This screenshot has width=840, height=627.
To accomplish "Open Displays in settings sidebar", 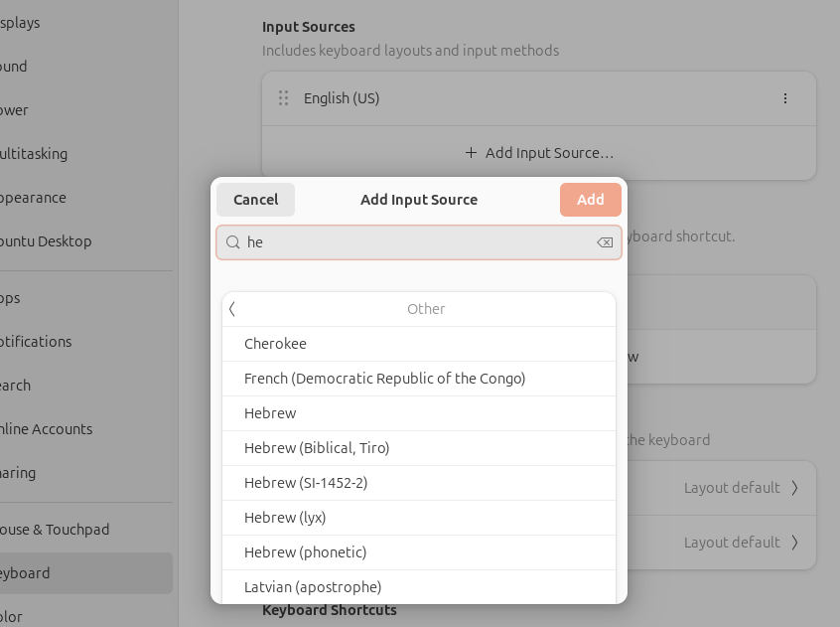I will pyautogui.click(x=86, y=23).
